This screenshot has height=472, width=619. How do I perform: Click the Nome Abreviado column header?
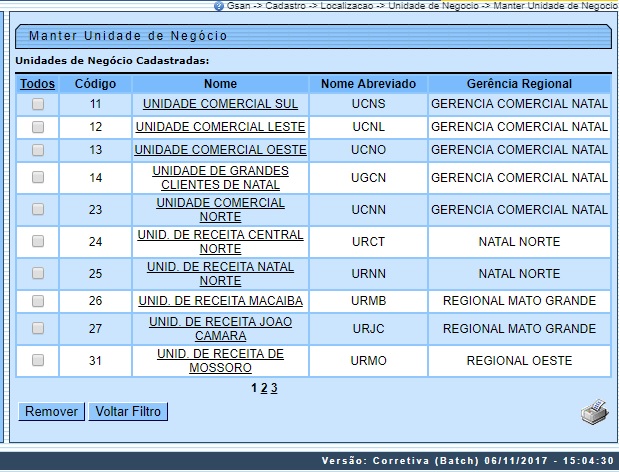click(368, 84)
